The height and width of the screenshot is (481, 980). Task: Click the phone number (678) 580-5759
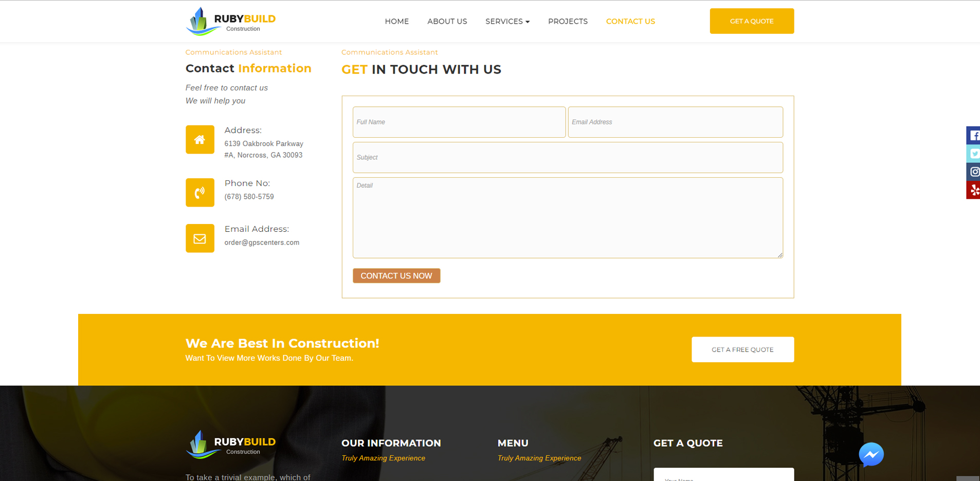tap(249, 197)
